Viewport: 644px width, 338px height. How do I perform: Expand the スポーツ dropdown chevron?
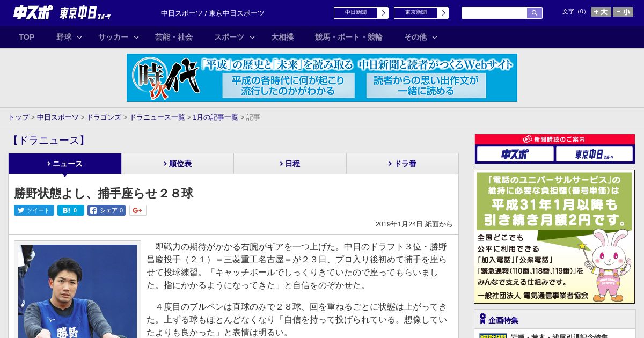point(252,37)
